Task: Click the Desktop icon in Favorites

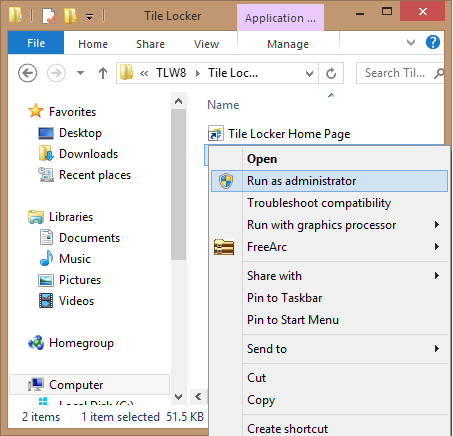Action: [x=46, y=133]
